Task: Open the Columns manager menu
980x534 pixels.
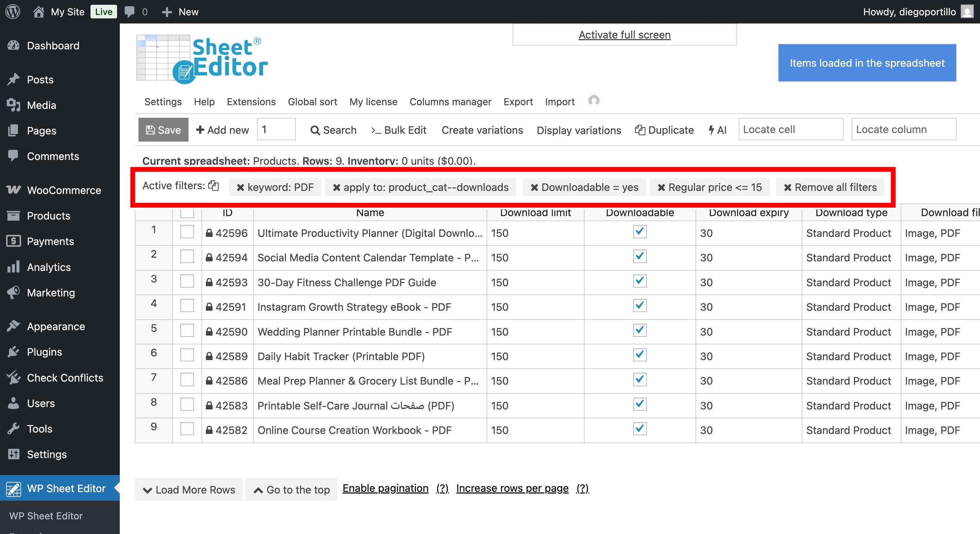Action: [450, 102]
